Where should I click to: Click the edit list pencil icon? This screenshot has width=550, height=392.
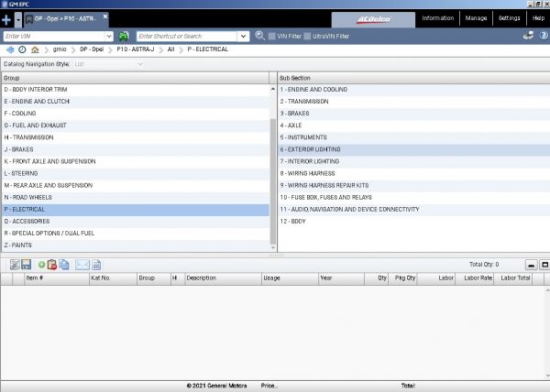pyautogui.click(x=15, y=265)
